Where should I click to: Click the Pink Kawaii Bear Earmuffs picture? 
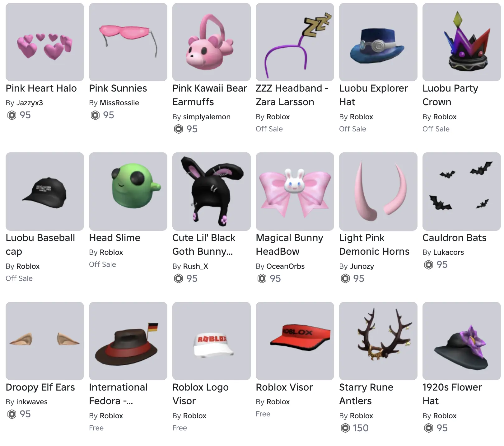[x=212, y=42]
